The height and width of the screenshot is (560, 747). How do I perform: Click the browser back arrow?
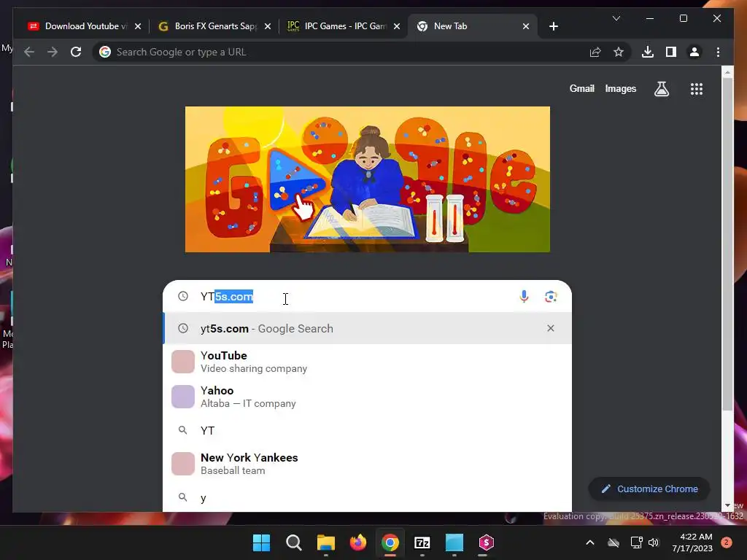[29, 52]
